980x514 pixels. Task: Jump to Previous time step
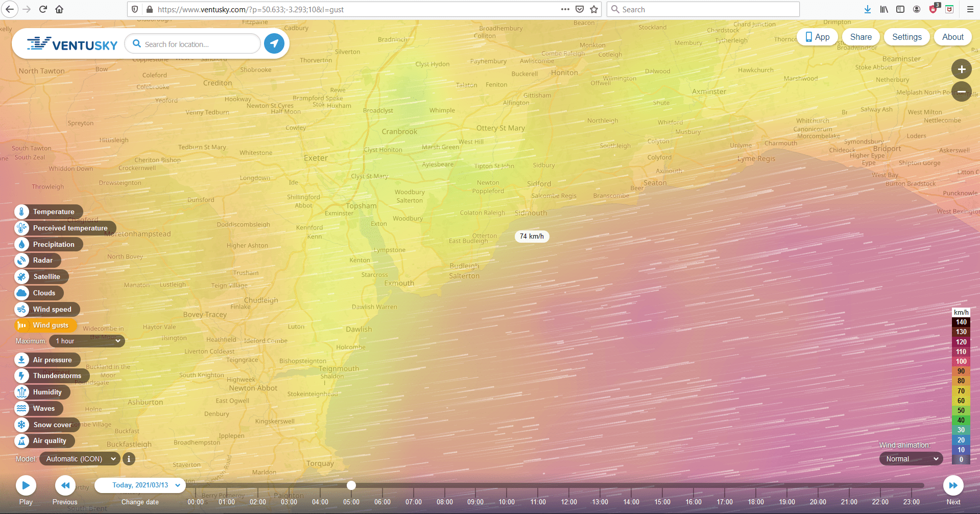point(65,486)
